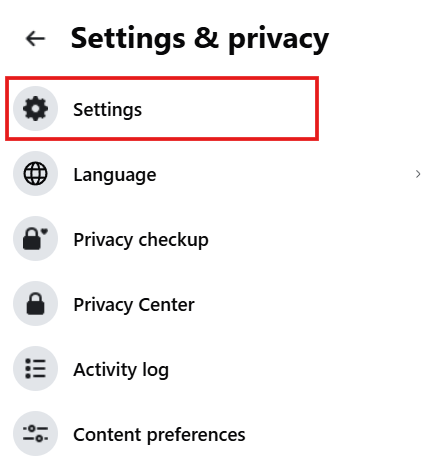Open Privacy checkup from the list
The width and height of the screenshot is (431, 465).
click(x=141, y=240)
